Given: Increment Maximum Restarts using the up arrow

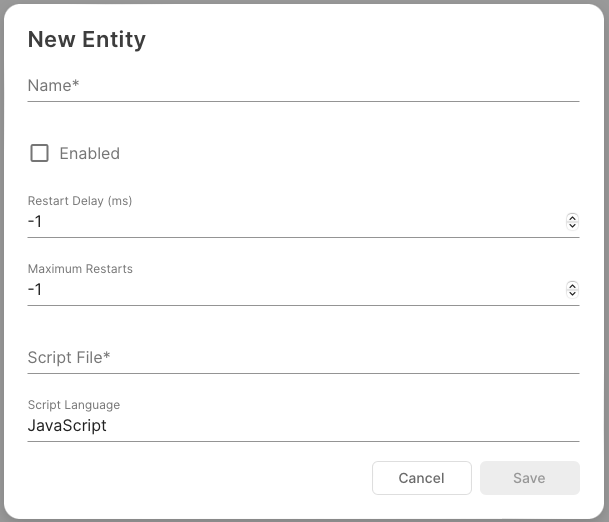Looking at the screenshot, I should [x=572, y=285].
